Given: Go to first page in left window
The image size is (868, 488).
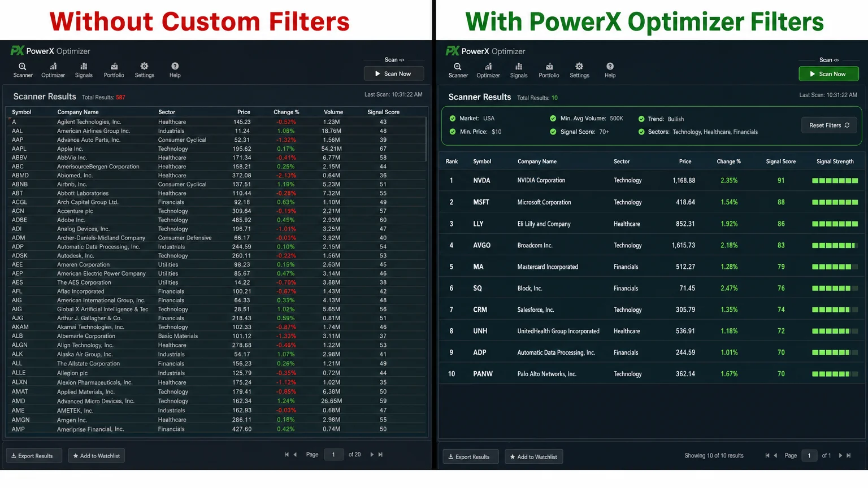Looking at the screenshot, I should 287,455.
